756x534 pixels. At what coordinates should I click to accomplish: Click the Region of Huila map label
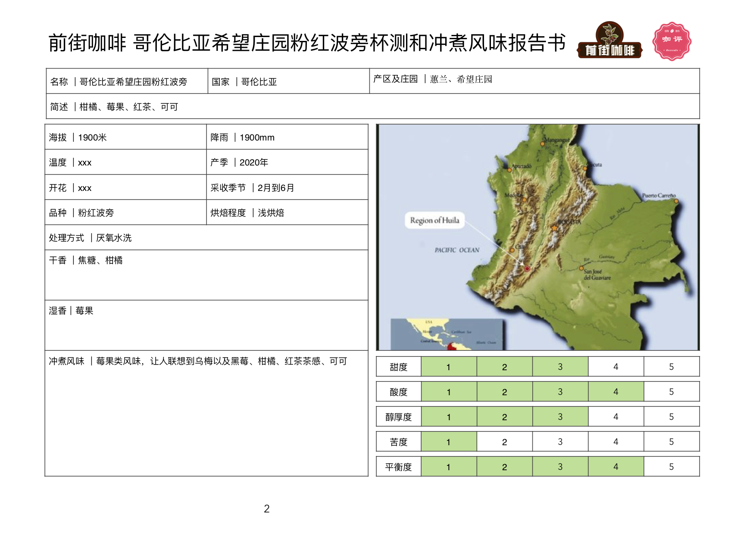coord(434,220)
